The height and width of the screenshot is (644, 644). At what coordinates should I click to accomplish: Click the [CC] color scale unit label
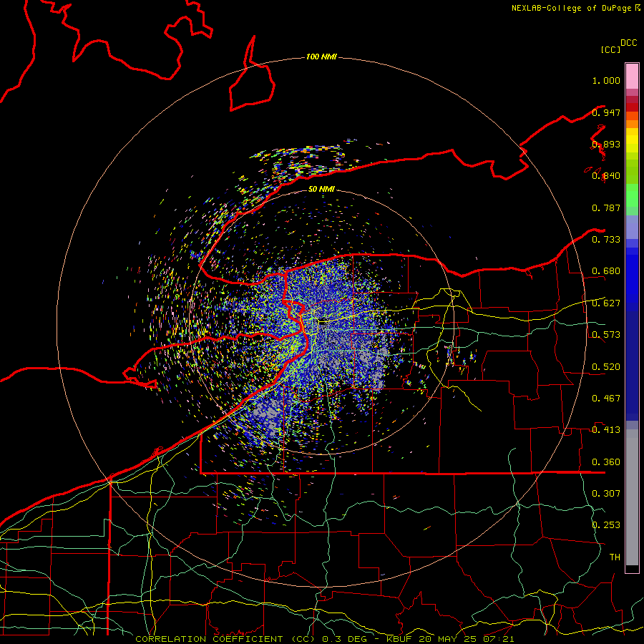point(610,49)
